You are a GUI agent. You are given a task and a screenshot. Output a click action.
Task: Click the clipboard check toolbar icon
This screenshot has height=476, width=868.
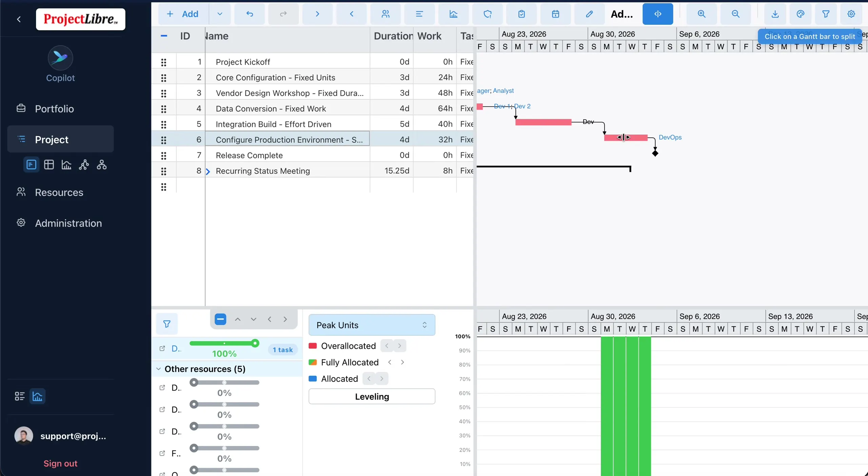tap(521, 14)
